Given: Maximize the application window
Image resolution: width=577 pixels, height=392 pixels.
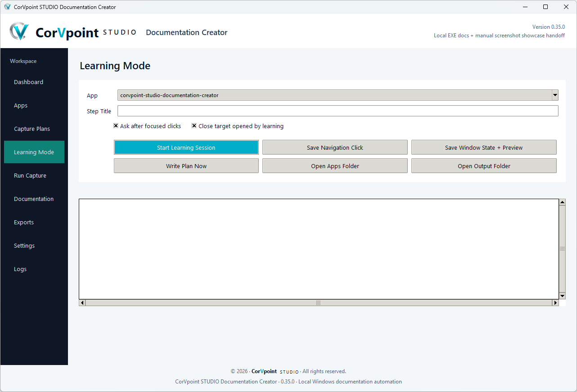Looking at the screenshot, I should click(545, 7).
